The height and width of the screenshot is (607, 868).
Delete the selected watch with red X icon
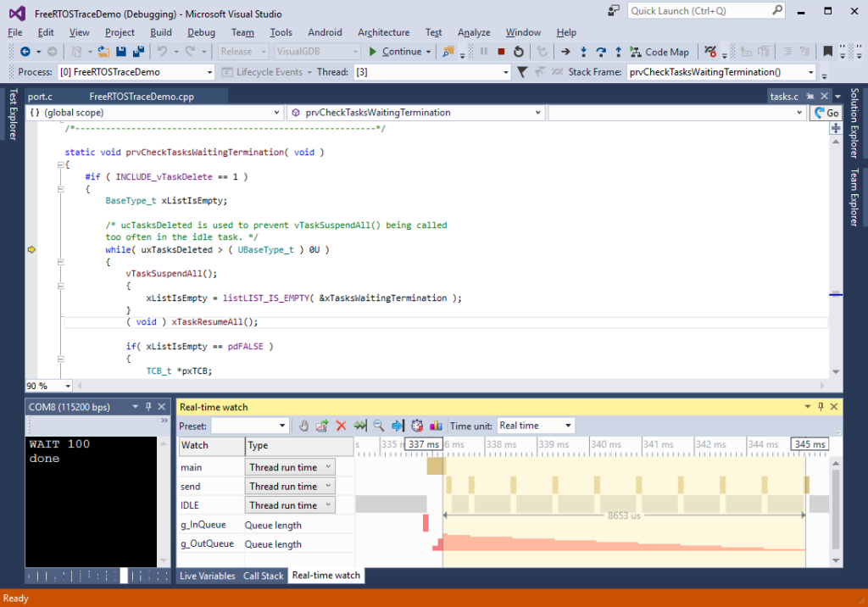[342, 425]
